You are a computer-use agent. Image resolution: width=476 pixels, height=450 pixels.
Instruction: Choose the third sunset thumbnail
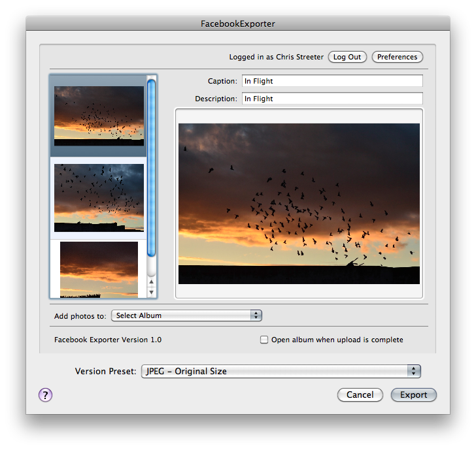[x=99, y=269]
